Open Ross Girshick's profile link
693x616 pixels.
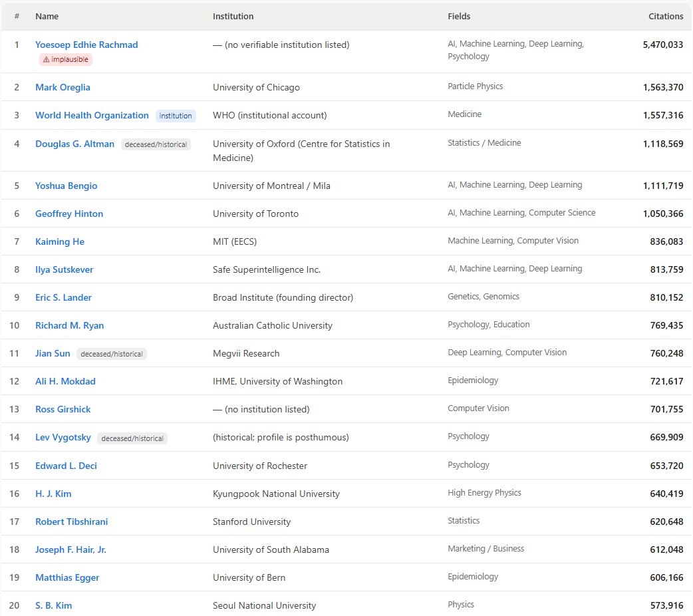pyautogui.click(x=63, y=409)
